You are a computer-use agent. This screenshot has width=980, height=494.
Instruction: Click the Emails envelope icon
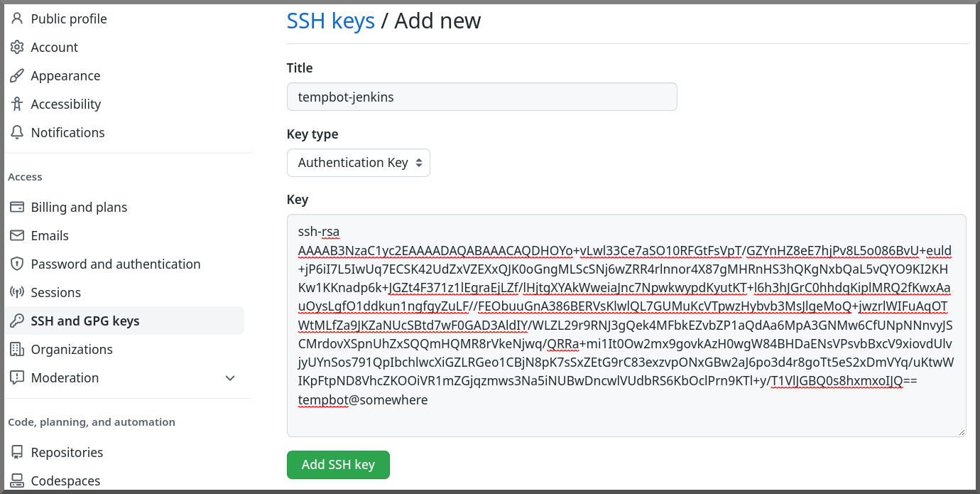pyautogui.click(x=17, y=235)
